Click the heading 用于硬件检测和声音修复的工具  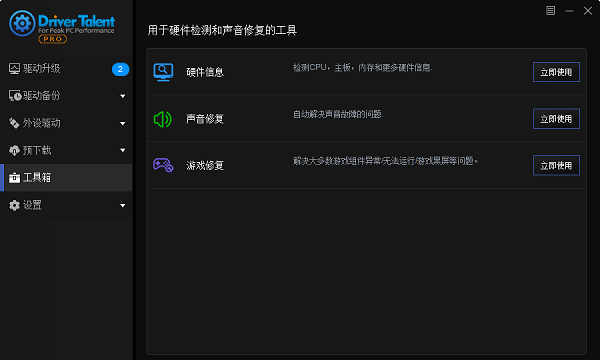click(x=222, y=30)
